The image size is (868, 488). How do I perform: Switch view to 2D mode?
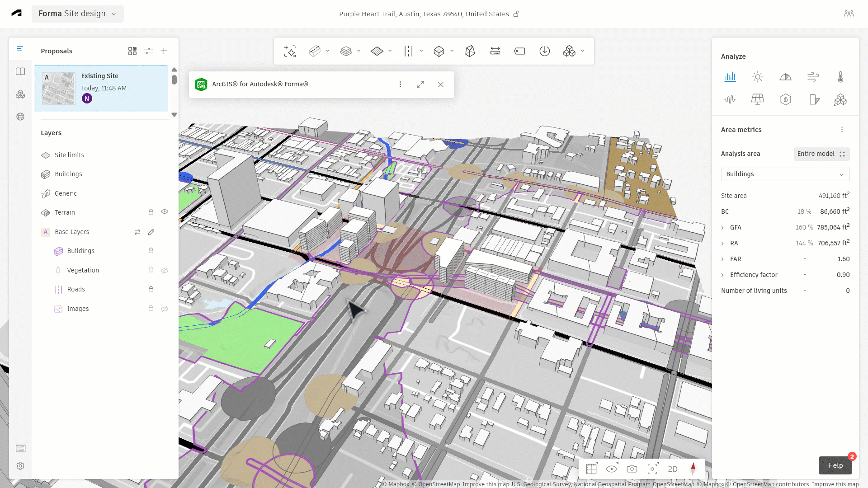coord(673,469)
